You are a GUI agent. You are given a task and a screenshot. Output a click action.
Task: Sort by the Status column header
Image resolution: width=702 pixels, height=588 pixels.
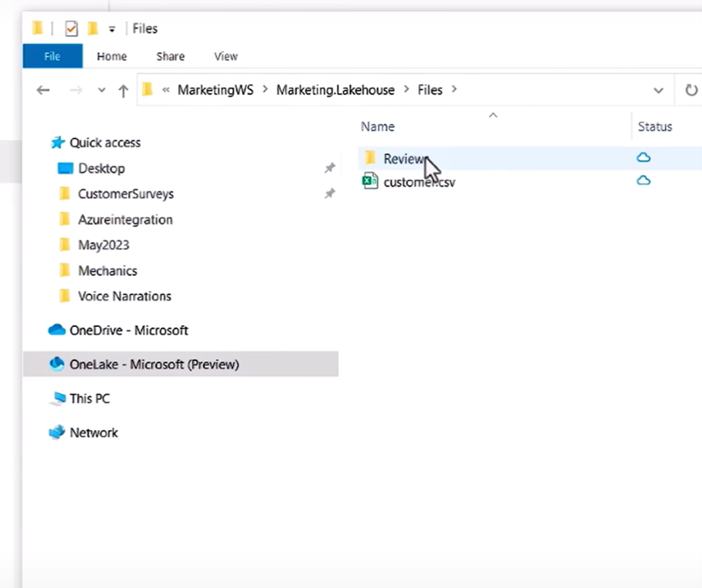click(655, 126)
